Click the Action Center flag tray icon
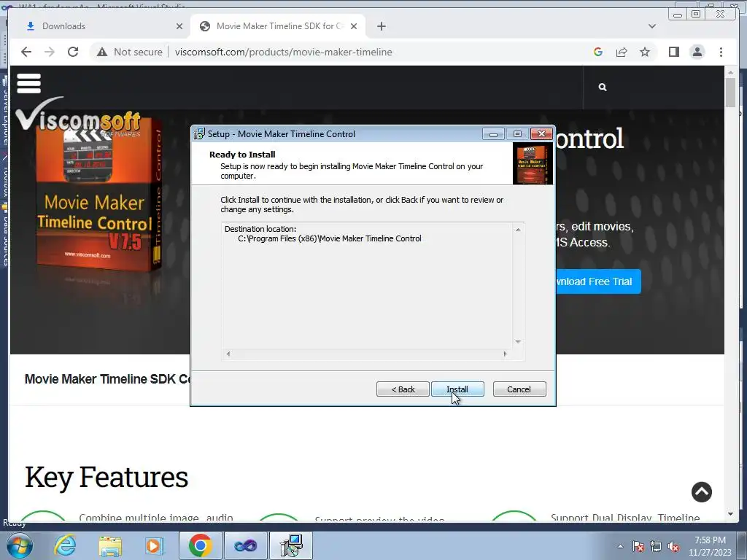Viewport: 747px width, 560px height. click(638, 546)
